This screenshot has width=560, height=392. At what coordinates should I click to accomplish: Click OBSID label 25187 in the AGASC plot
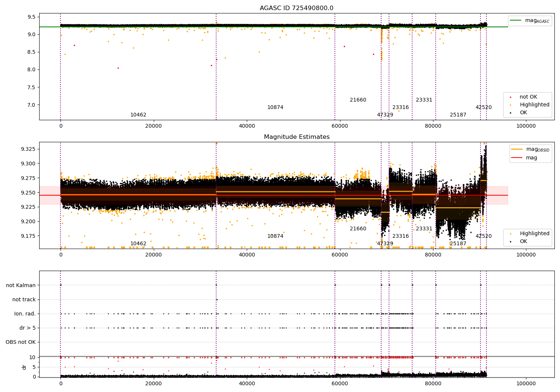click(458, 115)
